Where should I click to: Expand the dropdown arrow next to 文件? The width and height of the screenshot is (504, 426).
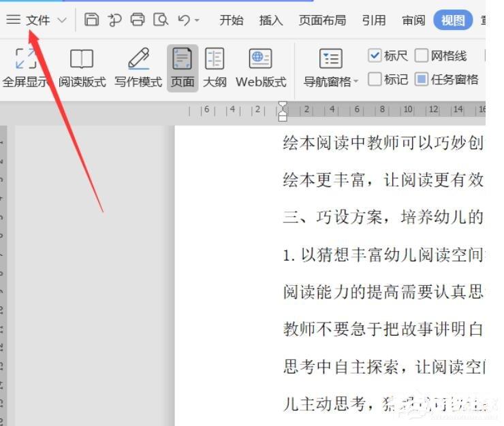(62, 20)
